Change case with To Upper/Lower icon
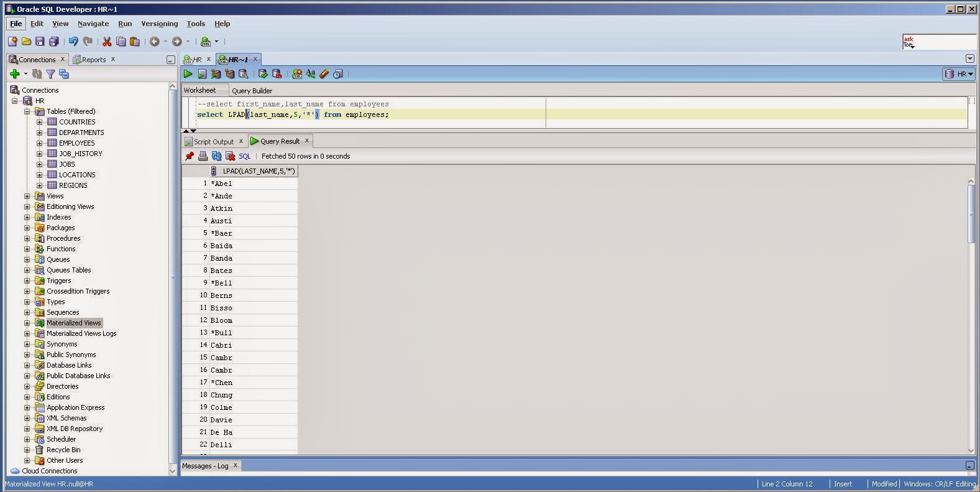 (x=311, y=74)
